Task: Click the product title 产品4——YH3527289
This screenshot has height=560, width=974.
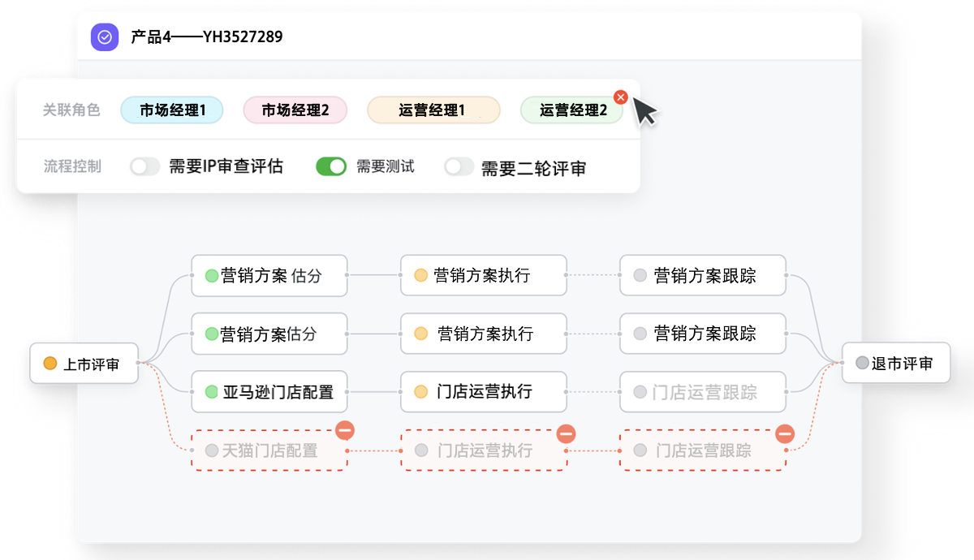Action: (x=207, y=37)
